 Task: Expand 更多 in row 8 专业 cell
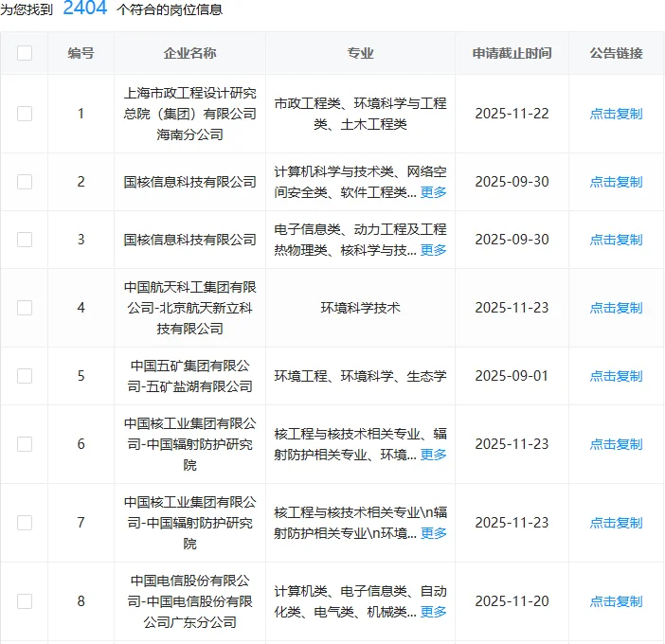(x=434, y=612)
